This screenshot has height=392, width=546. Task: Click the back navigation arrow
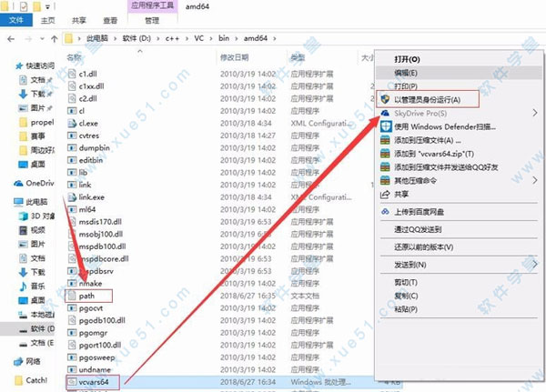tap(9, 40)
